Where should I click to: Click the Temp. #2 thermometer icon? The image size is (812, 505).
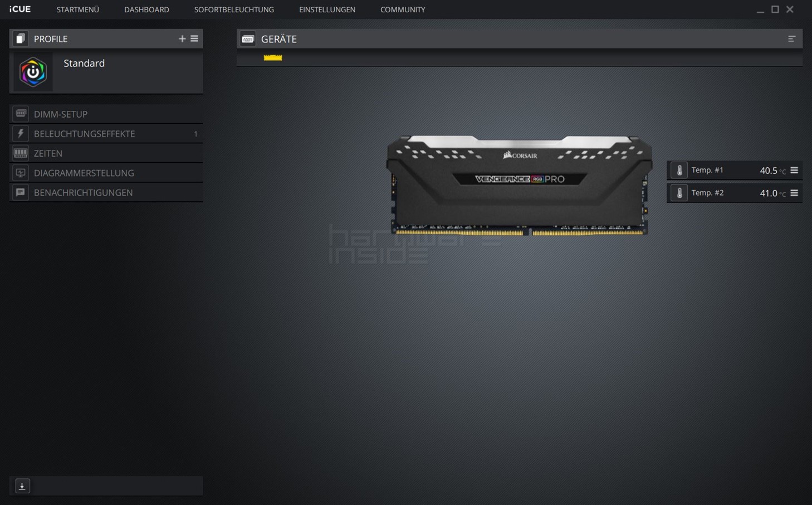[679, 193]
